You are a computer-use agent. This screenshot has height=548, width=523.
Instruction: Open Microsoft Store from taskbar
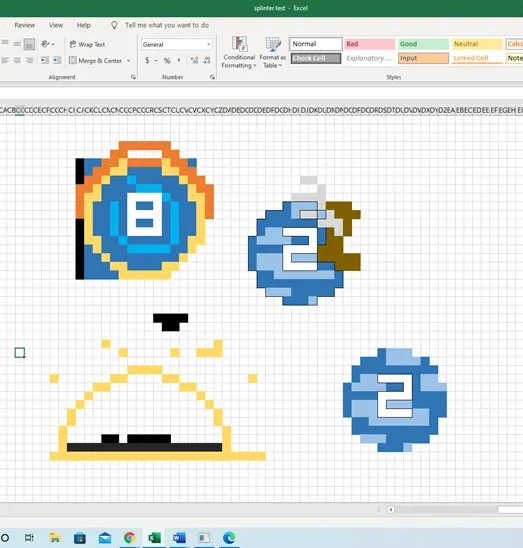(x=80, y=538)
